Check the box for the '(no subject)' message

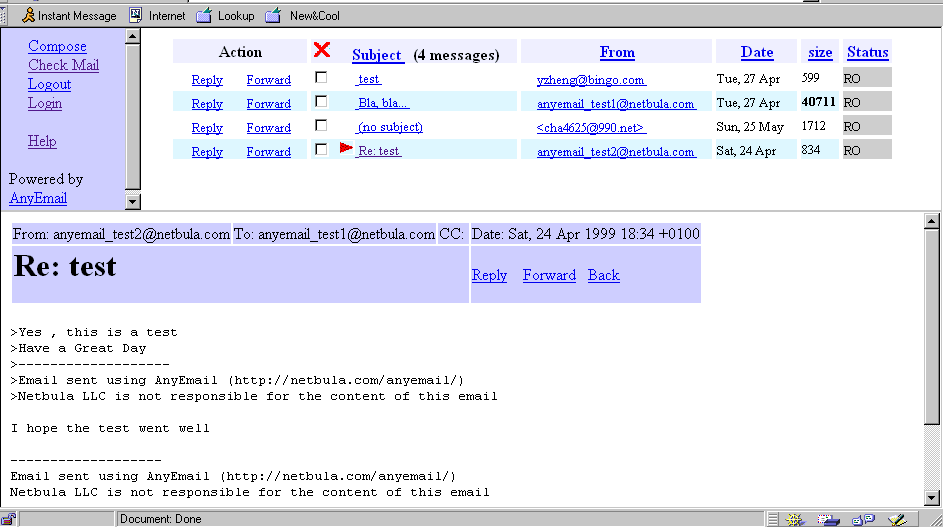pos(321,126)
